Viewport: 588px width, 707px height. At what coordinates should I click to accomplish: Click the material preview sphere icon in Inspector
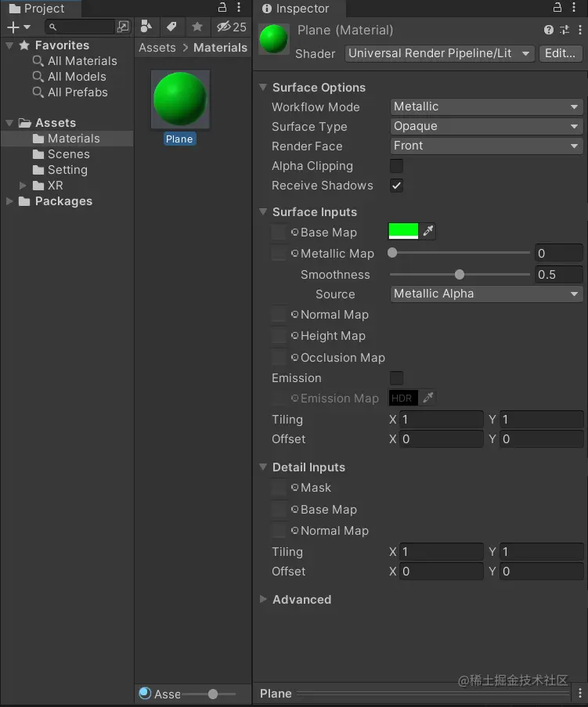tap(274, 39)
